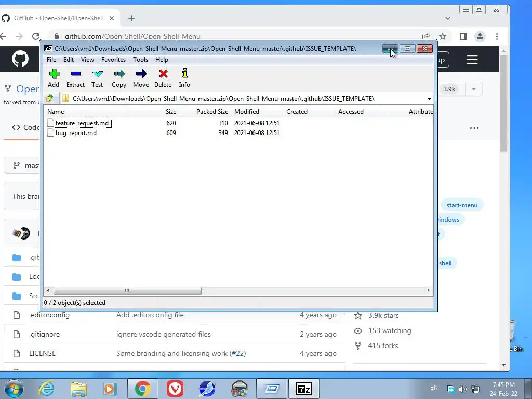Click the 153 watching link

pos(390,330)
